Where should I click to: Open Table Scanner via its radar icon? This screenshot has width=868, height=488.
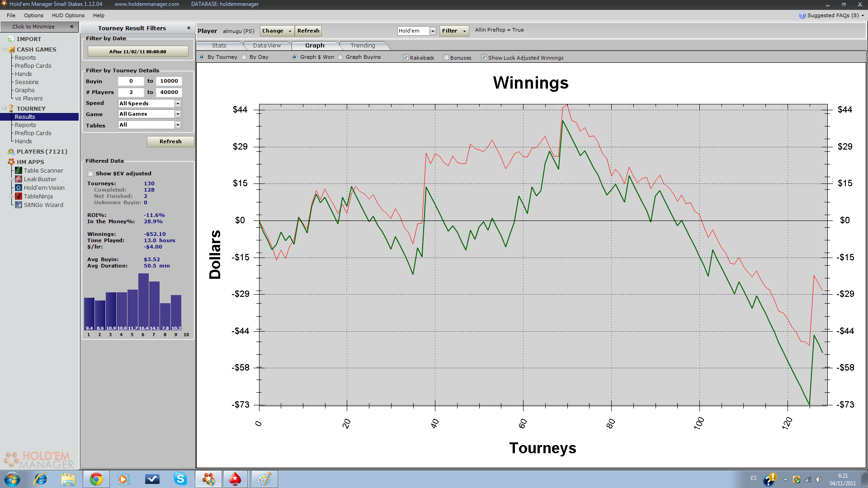(19, 170)
